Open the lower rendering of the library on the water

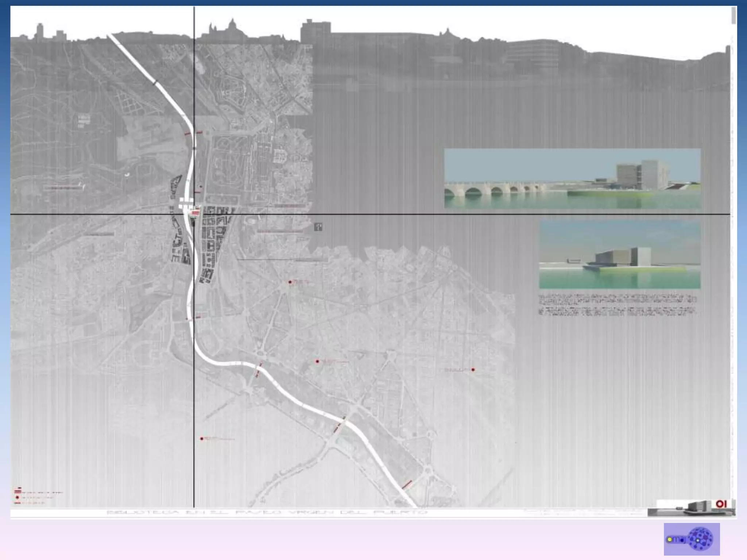click(x=619, y=254)
